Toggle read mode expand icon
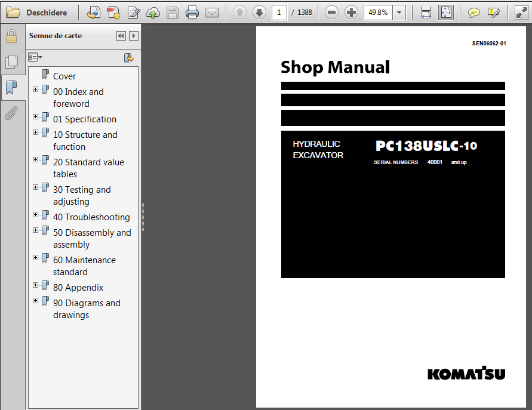532x410 pixels. click(521, 13)
